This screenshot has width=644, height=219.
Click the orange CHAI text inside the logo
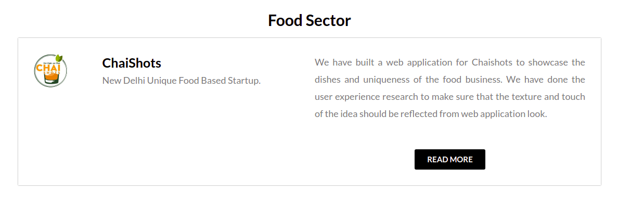(49, 68)
